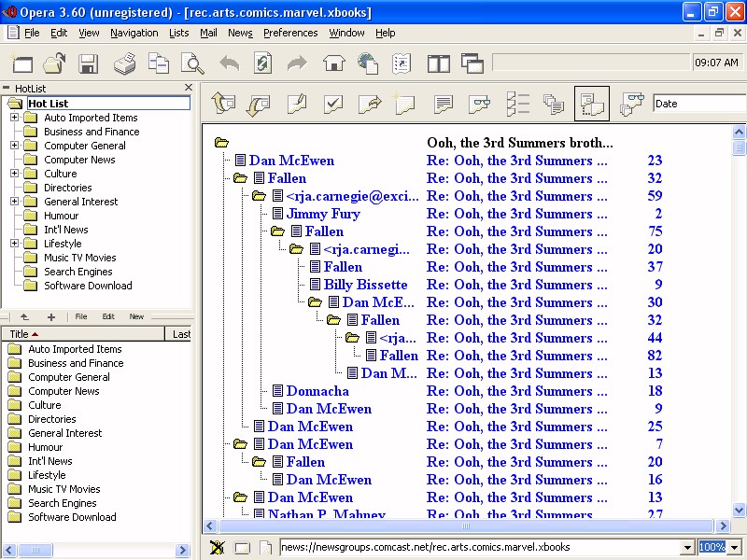This screenshot has height=560, width=747.
Task: Open the Billy Bissette message
Action: click(x=365, y=285)
